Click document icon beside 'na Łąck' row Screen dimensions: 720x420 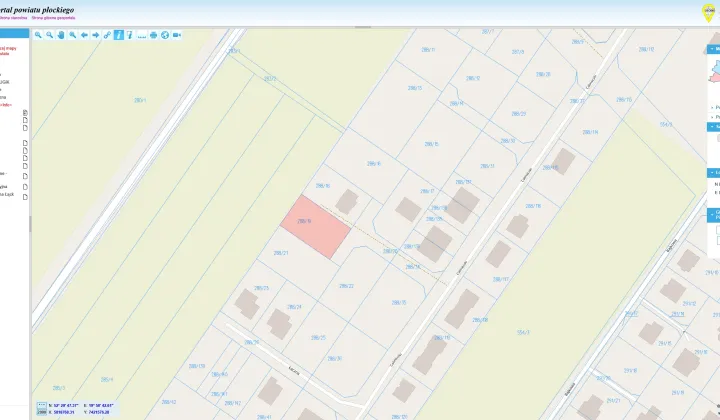click(x=25, y=197)
